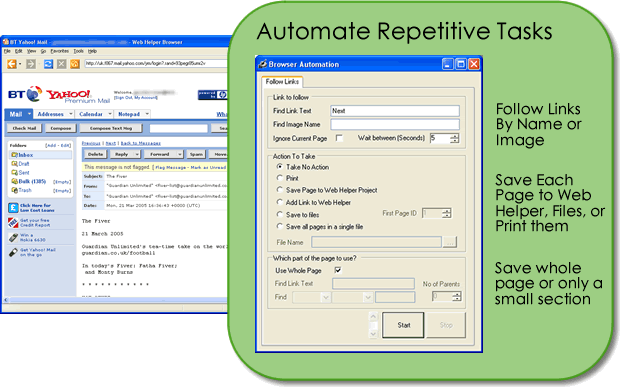
Task: Click the Yahoo Mail on the go phone icon
Action: pos(13,252)
